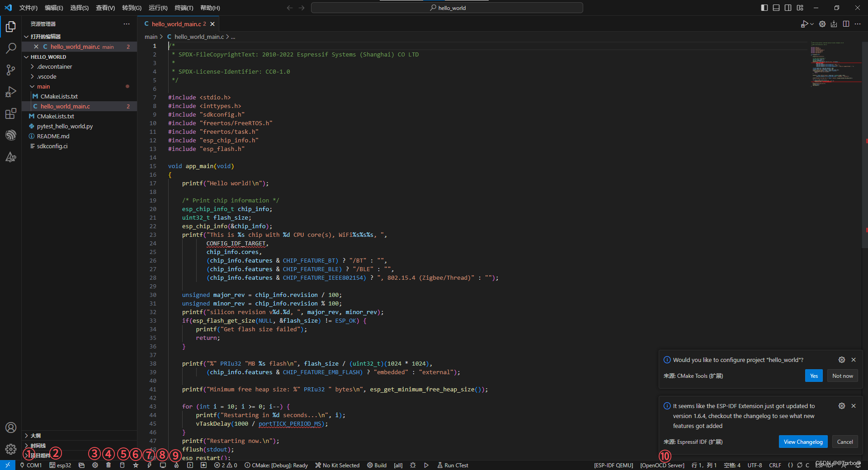
Task: Build project with the cylinder icon
Action: (122, 465)
